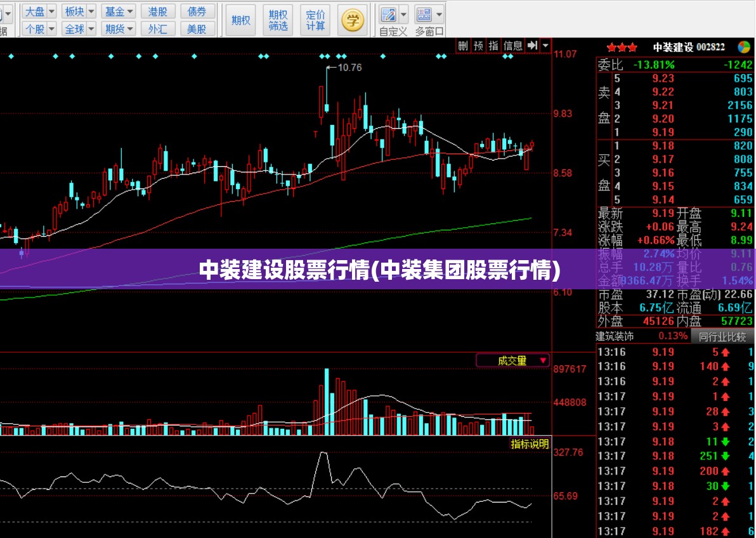Click the 最低 value 8.99
This screenshot has width=756, height=538.
(x=741, y=240)
